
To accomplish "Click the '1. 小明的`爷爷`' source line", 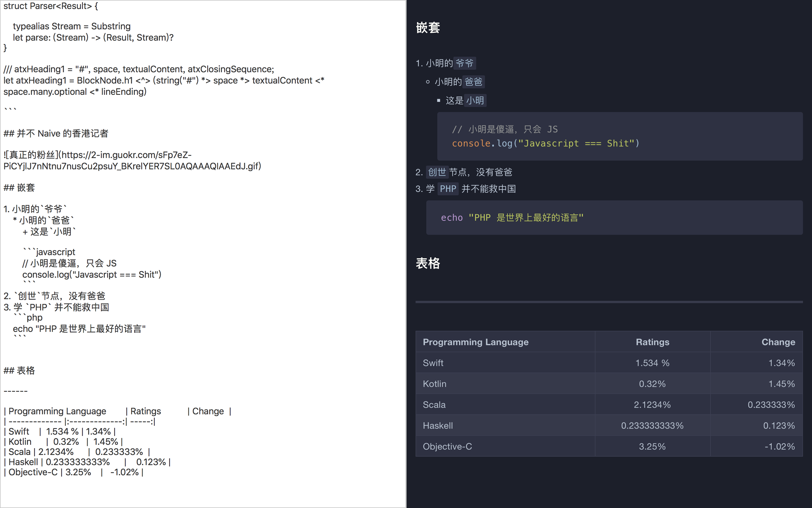I will click(x=35, y=209).
